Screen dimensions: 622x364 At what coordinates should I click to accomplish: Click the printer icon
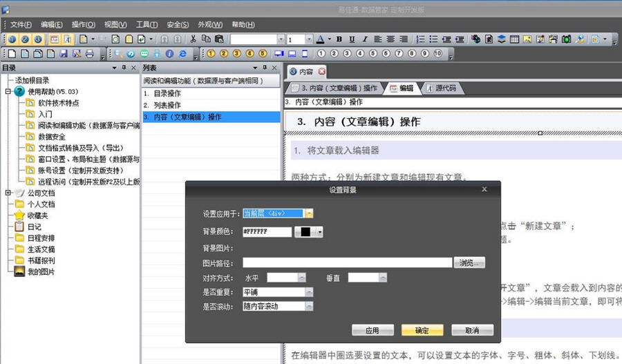pos(90,54)
